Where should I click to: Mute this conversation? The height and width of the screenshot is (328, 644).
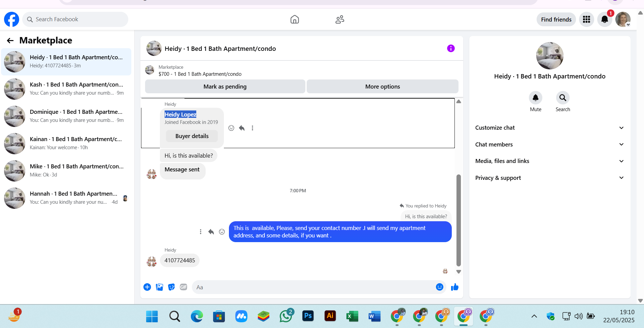click(536, 98)
